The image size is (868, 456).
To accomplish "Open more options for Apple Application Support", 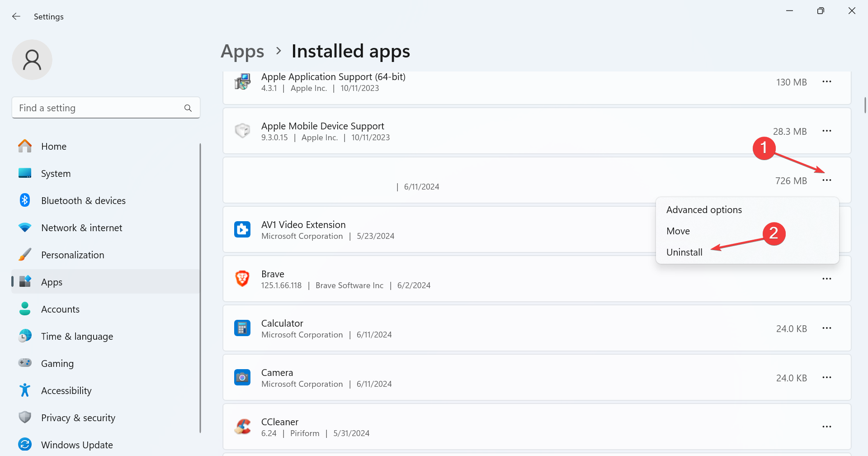I will [x=827, y=82].
